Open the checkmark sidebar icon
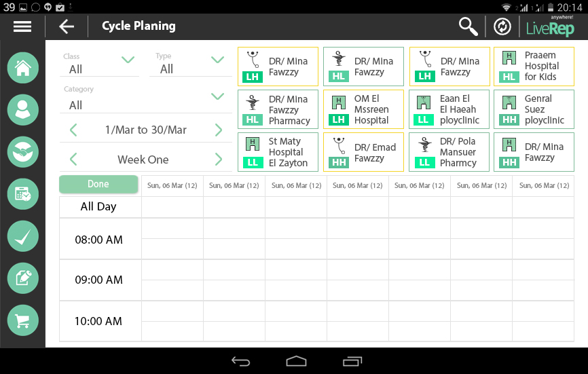The height and width of the screenshot is (374, 588). [x=23, y=236]
